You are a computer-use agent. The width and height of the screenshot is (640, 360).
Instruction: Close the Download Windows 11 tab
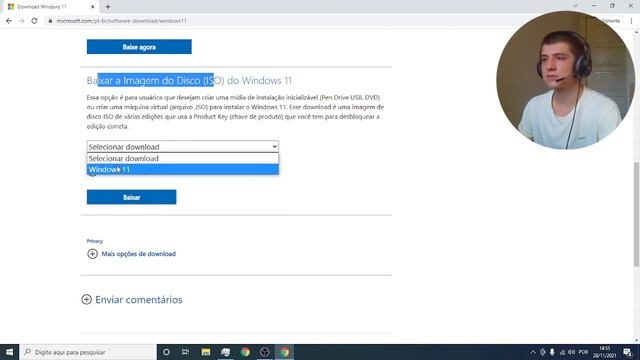[x=93, y=7]
